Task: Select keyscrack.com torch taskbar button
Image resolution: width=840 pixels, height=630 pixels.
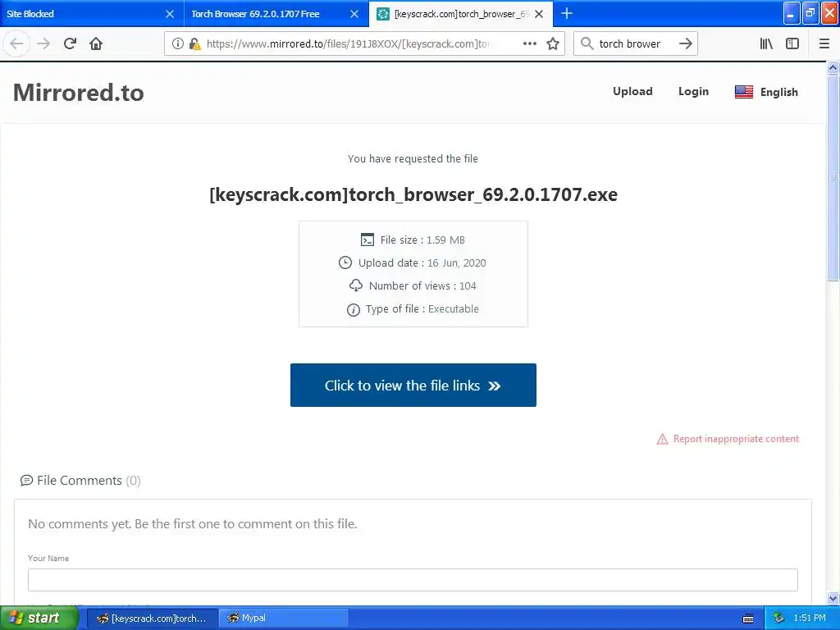Action: tap(152, 619)
